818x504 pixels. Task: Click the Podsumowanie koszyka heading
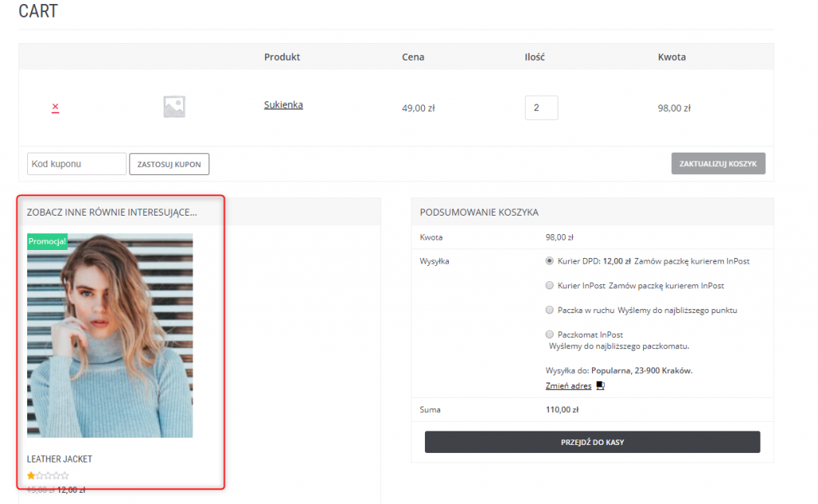click(x=479, y=212)
